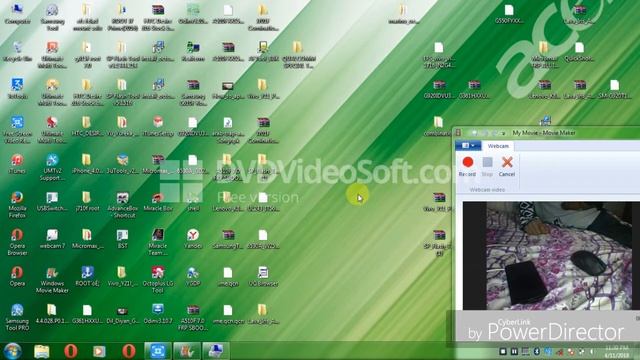Image resolution: width=640 pixels, height=360 pixels.
Task: Select the shell desktop icon
Action: tap(193, 202)
